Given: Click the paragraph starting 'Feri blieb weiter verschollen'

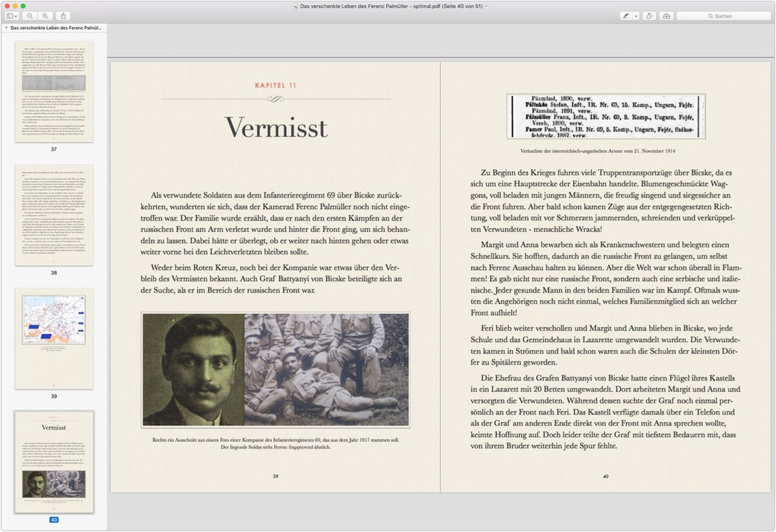Looking at the screenshot, I should pos(606,345).
